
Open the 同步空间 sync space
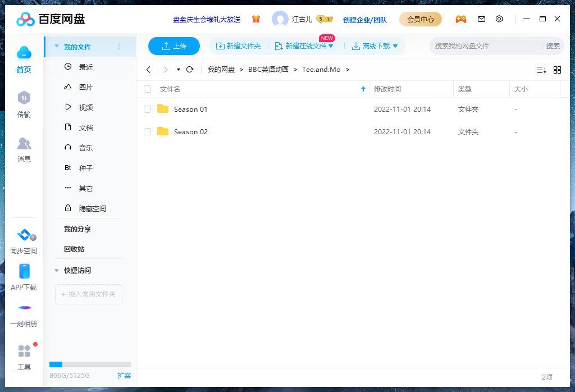pos(24,241)
